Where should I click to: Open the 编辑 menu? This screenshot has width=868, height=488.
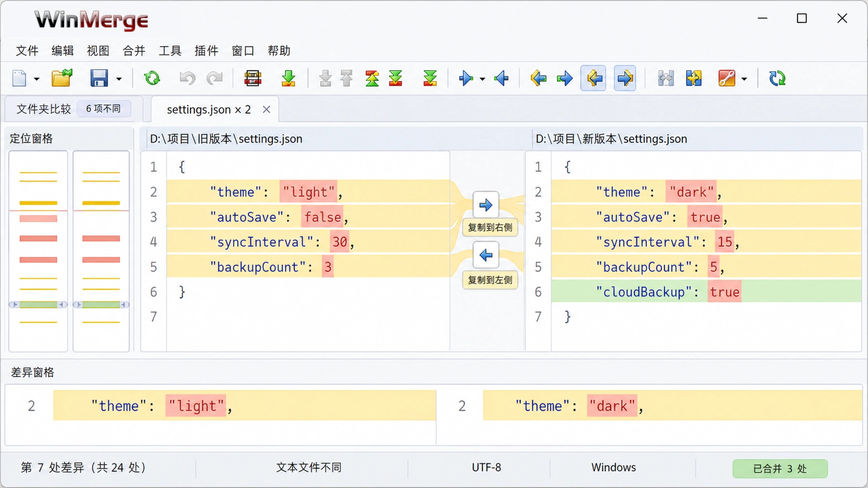point(62,51)
